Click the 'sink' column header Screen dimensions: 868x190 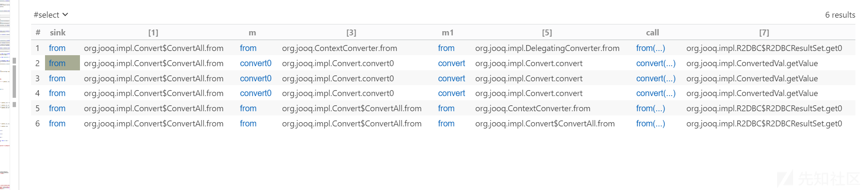click(58, 32)
